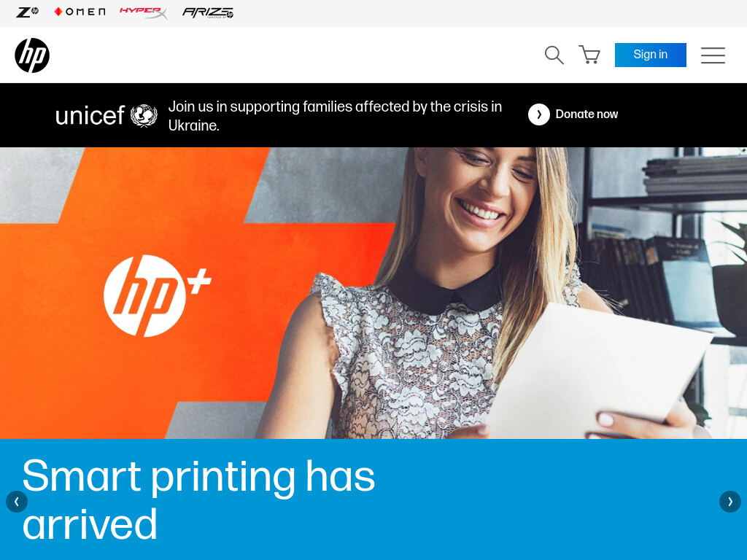This screenshot has height=560, width=747.
Task: Follow the Donate now link
Action: (x=587, y=114)
